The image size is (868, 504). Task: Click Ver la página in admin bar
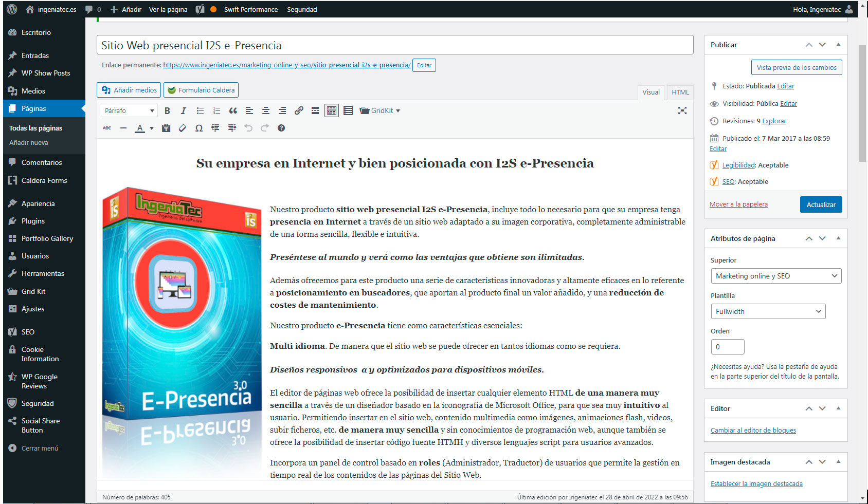(x=168, y=9)
